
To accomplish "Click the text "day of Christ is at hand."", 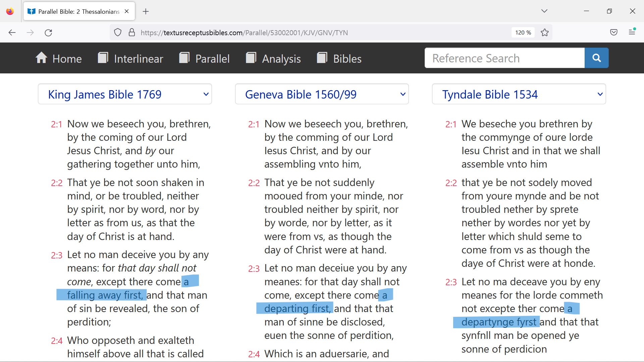I will coord(121,236).
